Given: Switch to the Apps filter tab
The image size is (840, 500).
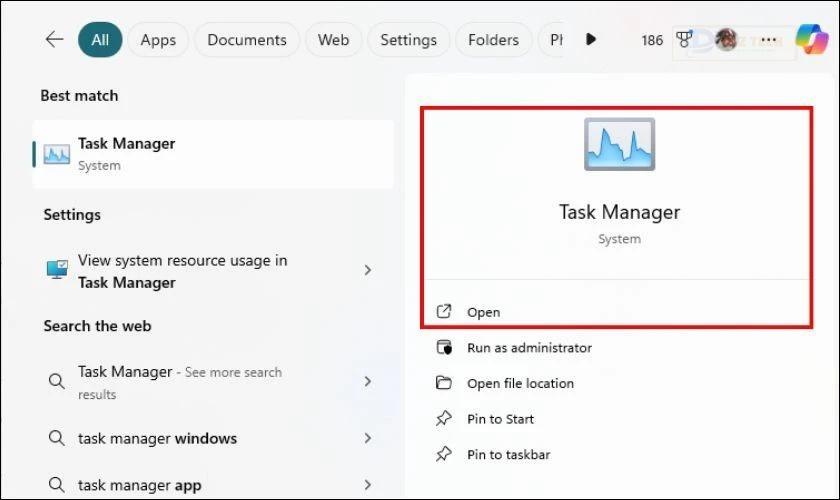Looking at the screenshot, I should [158, 40].
